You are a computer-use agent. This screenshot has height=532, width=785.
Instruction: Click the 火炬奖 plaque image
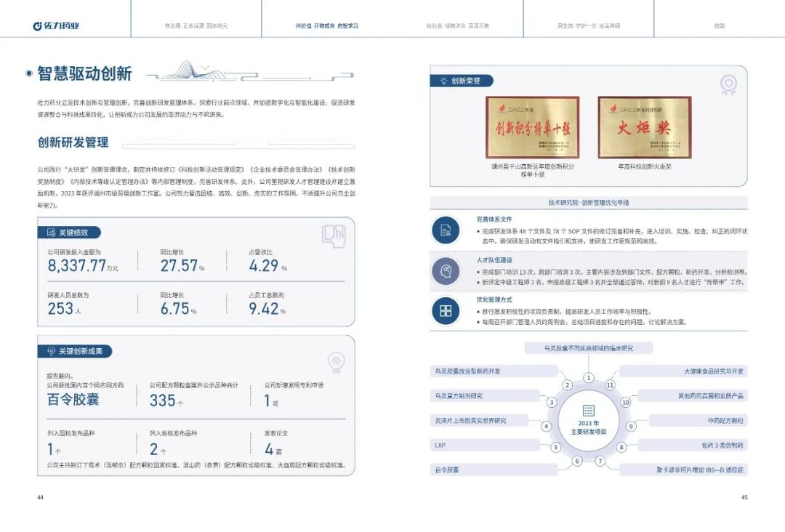tap(645, 128)
